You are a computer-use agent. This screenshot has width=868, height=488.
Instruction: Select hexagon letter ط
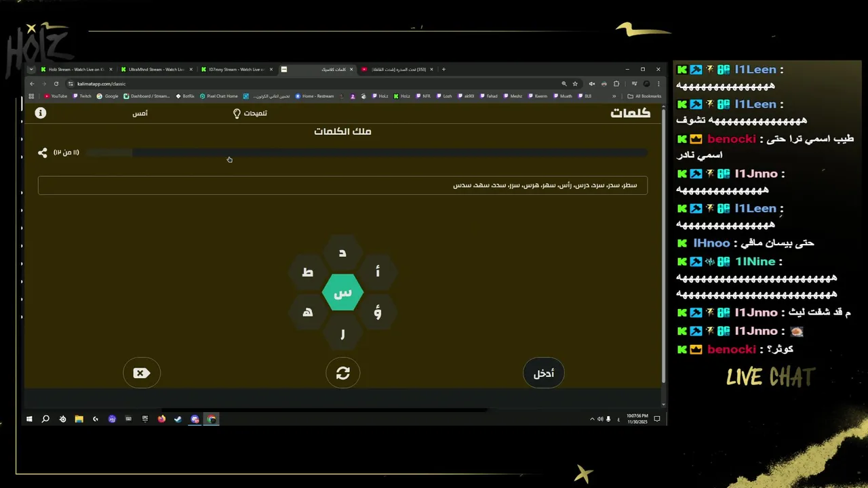point(308,272)
